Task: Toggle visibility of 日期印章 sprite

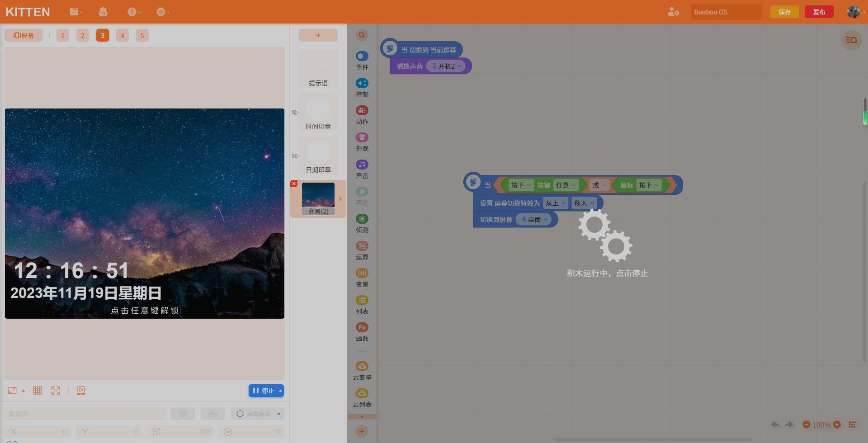Action: [x=295, y=156]
